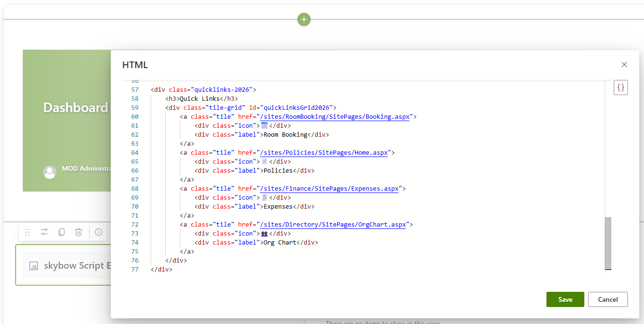Click the green plus add-section icon
This screenshot has height=324, width=644.
(x=304, y=19)
